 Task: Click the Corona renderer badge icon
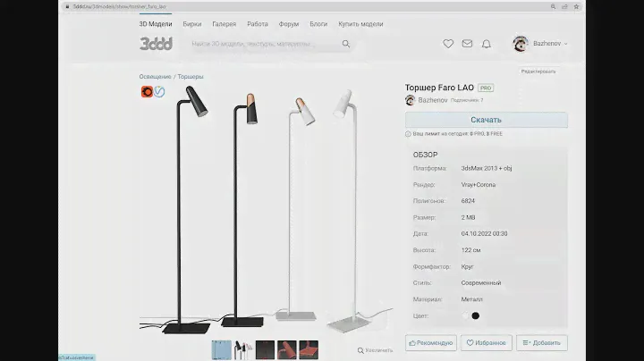pos(147,91)
